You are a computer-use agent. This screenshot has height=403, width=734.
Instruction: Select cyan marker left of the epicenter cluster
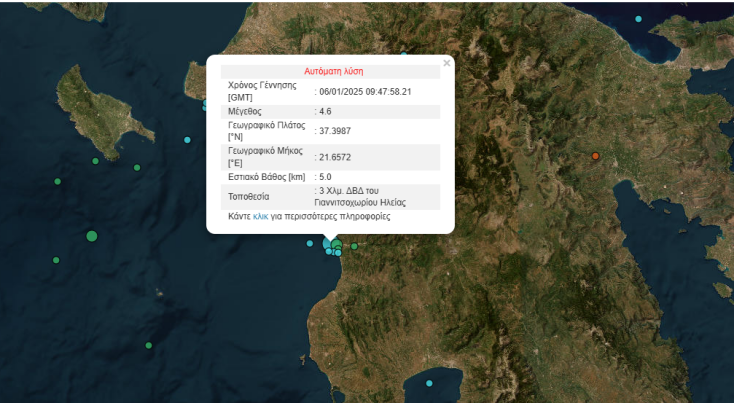310,243
